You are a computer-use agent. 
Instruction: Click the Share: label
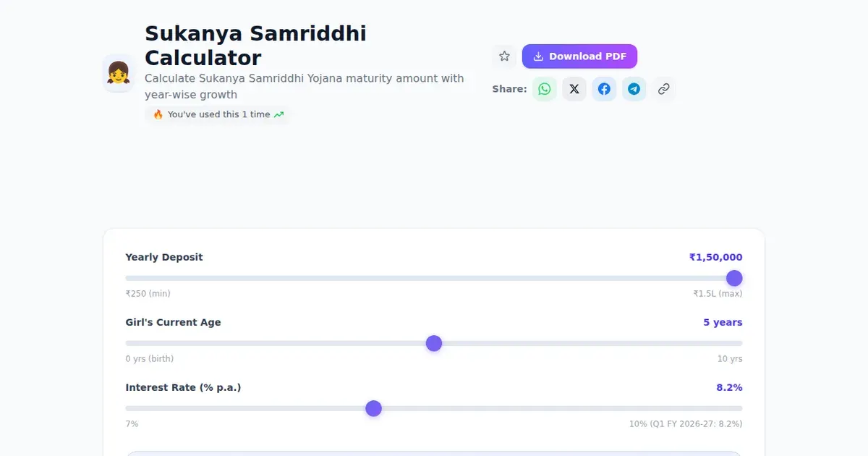click(509, 89)
